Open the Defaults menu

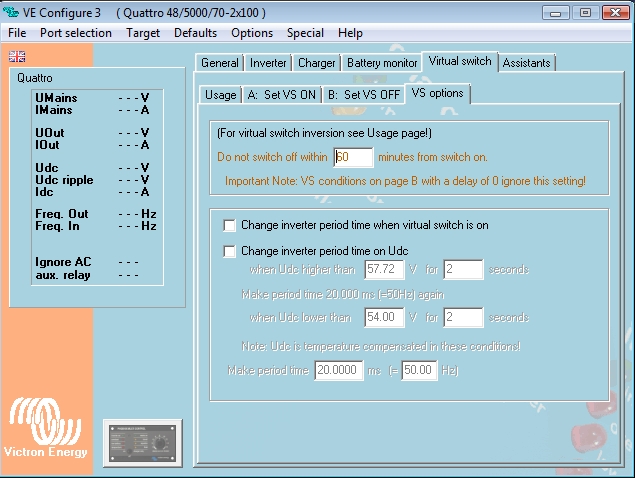click(x=196, y=33)
